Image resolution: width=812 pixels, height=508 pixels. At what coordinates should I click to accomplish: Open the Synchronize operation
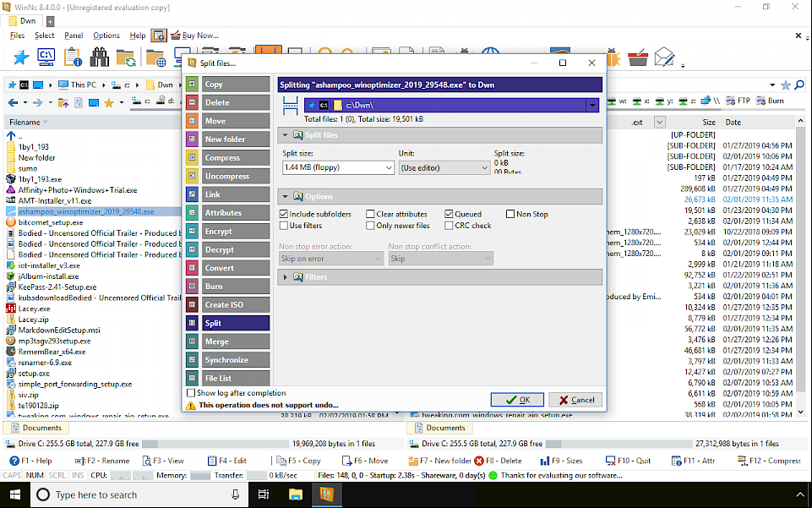[228, 360]
